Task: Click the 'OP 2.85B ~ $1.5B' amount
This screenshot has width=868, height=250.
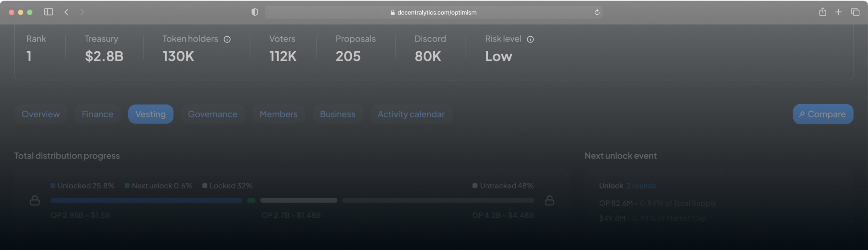Action: coord(80,215)
